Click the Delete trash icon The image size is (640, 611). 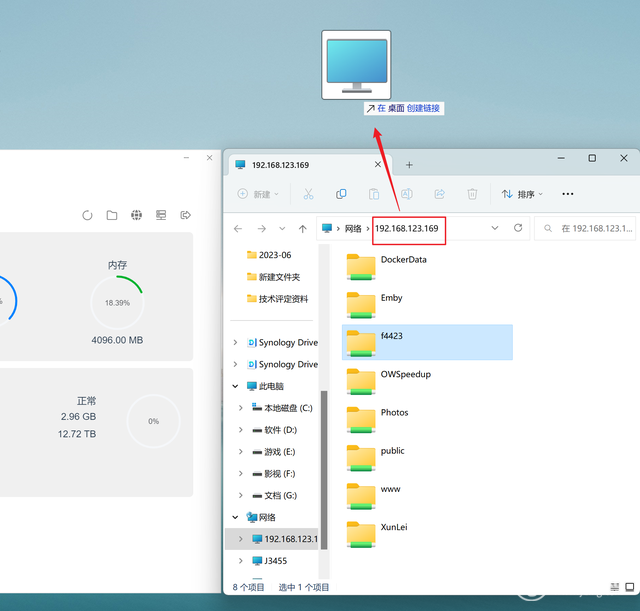pyautogui.click(x=472, y=194)
